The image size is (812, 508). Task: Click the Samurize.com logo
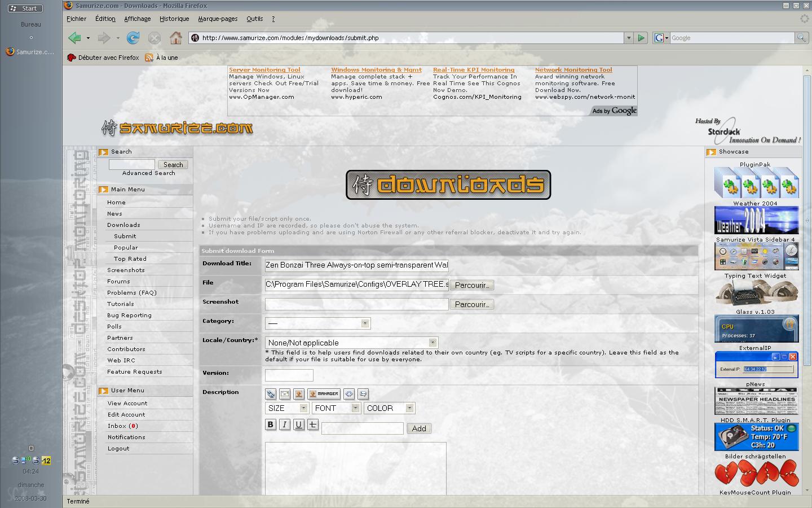(x=177, y=128)
